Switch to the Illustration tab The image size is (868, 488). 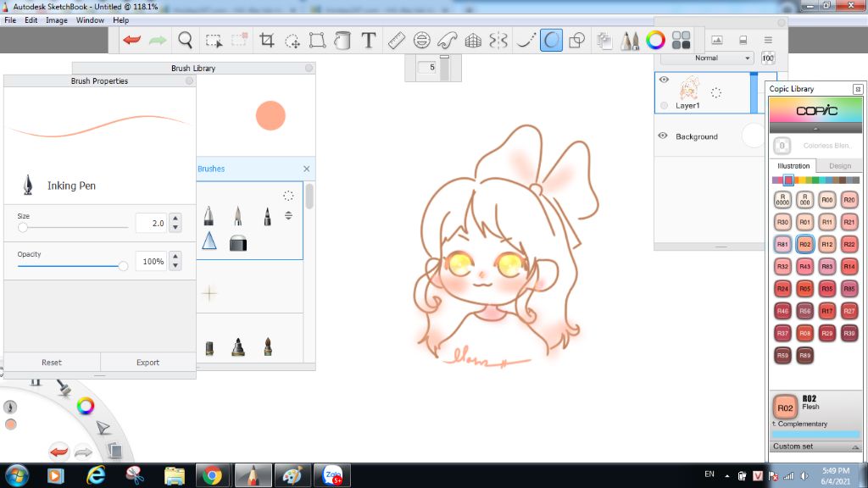pyautogui.click(x=793, y=166)
